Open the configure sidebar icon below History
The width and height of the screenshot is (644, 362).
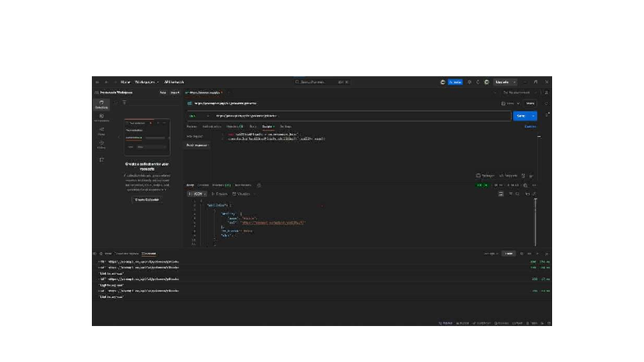click(x=102, y=159)
